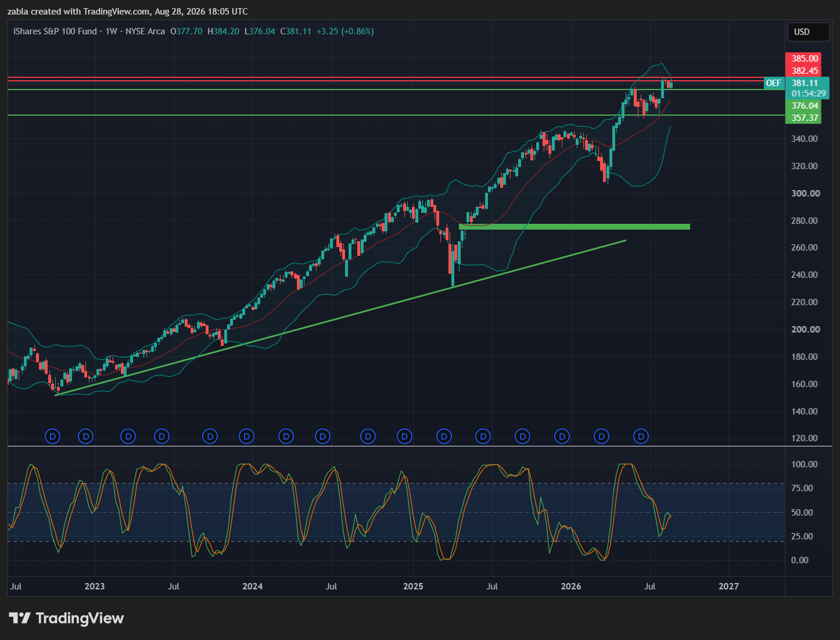The height and width of the screenshot is (640, 840).
Task: Click the high value H384.20
Action: click(x=223, y=31)
